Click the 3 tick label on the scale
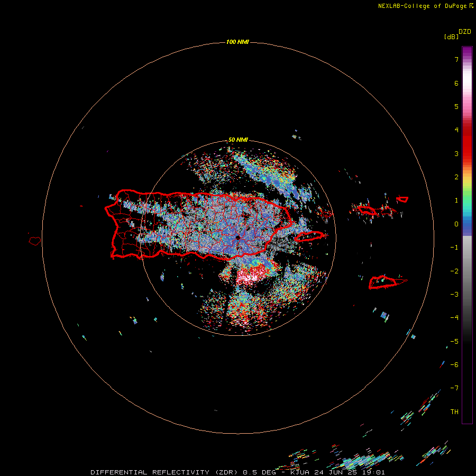This screenshot has height=476, width=476. pos(456,153)
